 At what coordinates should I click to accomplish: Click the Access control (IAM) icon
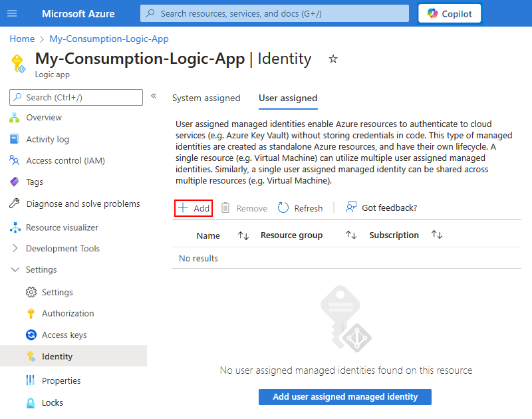14,160
